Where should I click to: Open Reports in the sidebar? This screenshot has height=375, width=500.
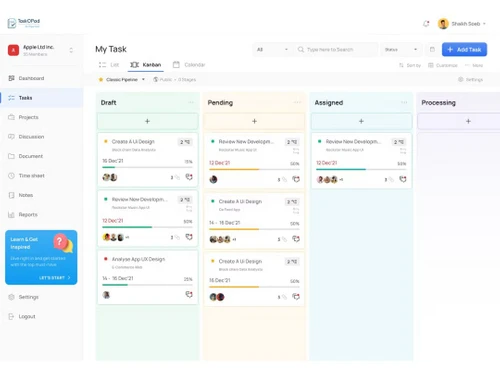coord(41,215)
